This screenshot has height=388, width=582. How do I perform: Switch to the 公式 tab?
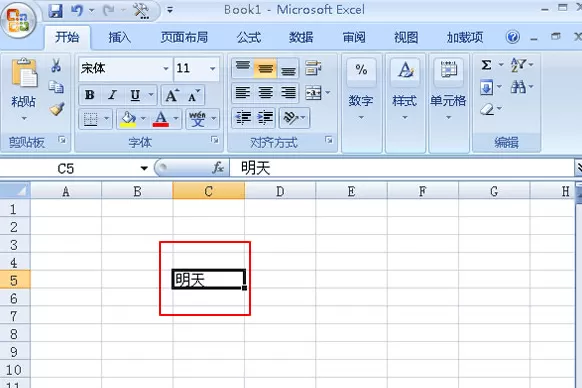click(249, 37)
